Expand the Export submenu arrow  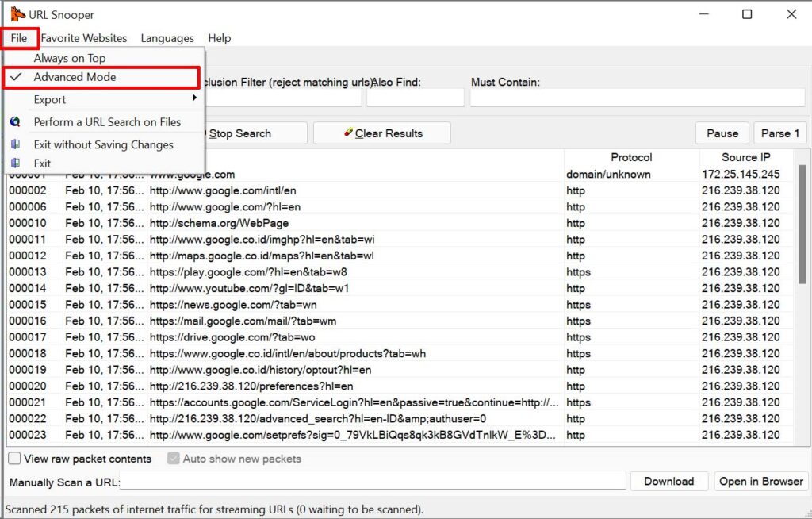pos(195,98)
